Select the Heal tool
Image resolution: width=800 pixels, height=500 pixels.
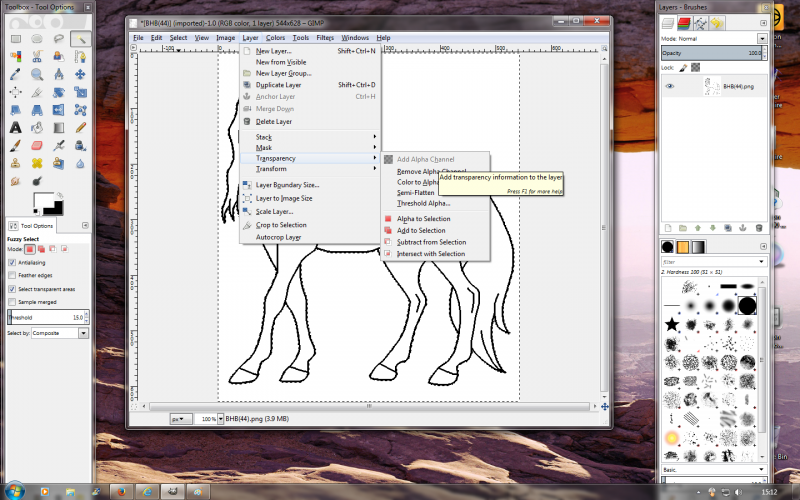37,163
